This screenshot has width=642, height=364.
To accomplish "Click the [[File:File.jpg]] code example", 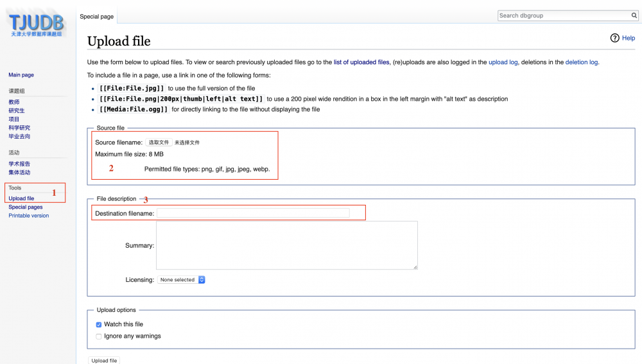I will coord(132,89).
